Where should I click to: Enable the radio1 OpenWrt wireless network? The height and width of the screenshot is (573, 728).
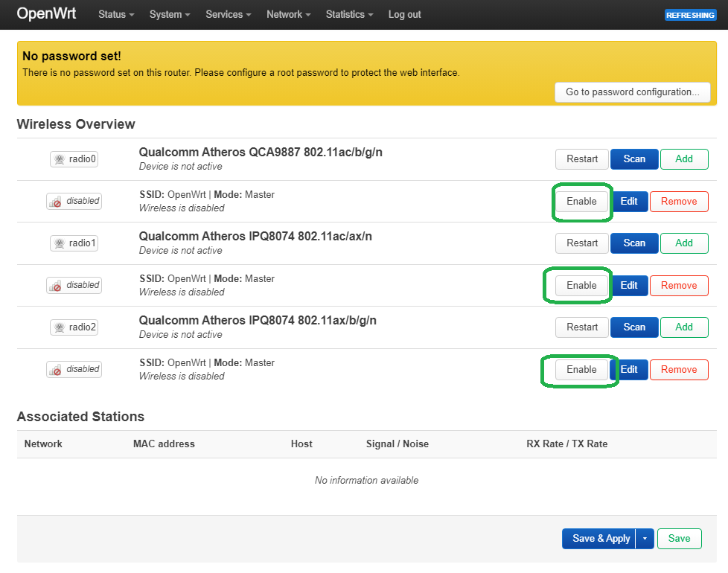[581, 285]
